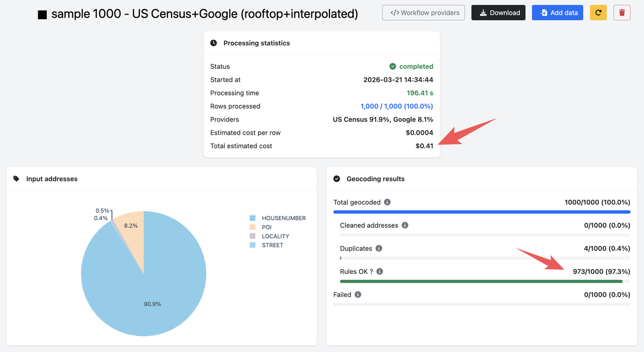Open the 1,000 / 1,000 rows processed link
644x352 pixels.
[396, 106]
